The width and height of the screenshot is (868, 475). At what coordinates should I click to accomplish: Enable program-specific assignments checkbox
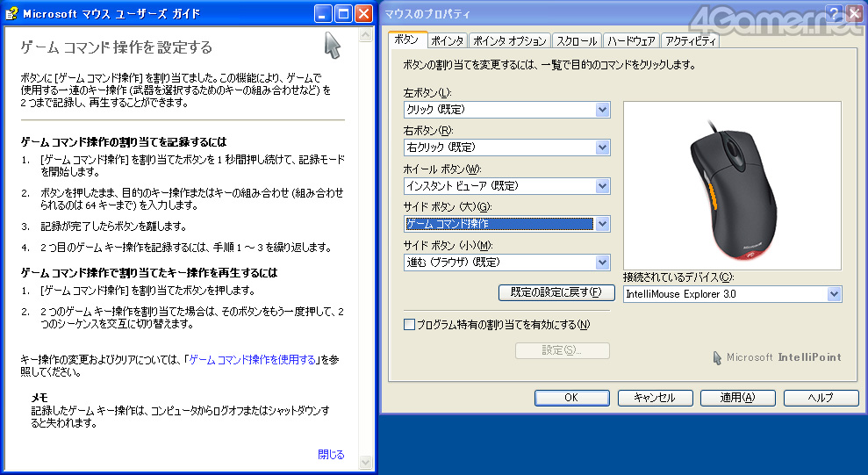tap(409, 324)
